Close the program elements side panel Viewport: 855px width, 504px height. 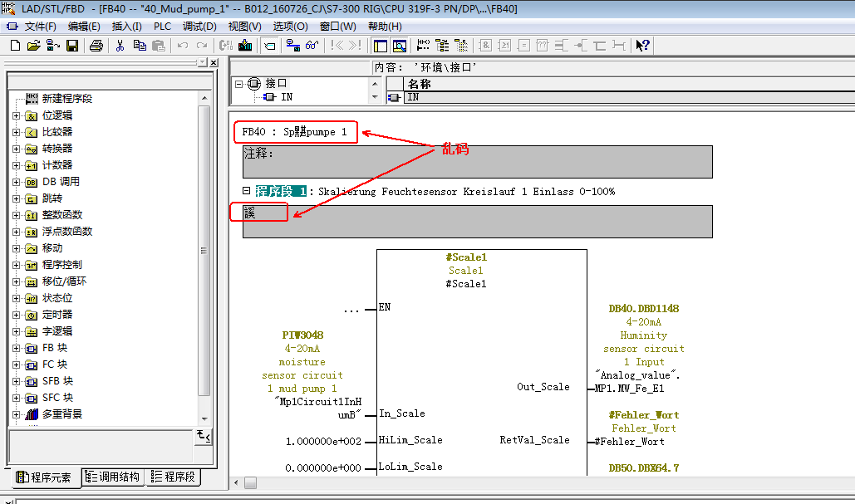coord(214,62)
